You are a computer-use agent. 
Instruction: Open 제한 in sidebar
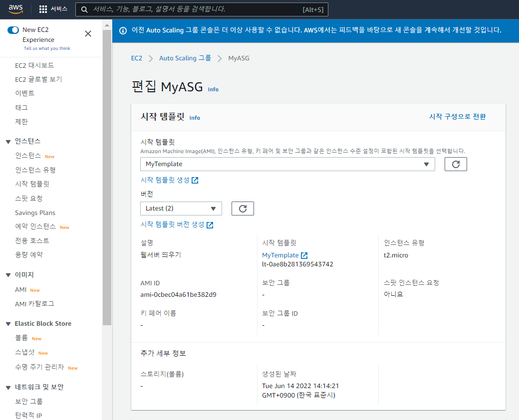pos(21,122)
